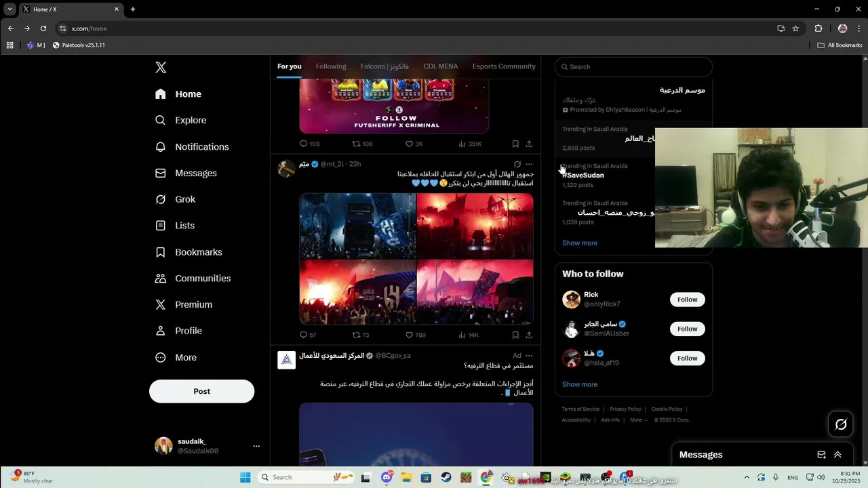Follow Rick @onlyRick7
The width and height of the screenshot is (868, 488).
pos(687,300)
